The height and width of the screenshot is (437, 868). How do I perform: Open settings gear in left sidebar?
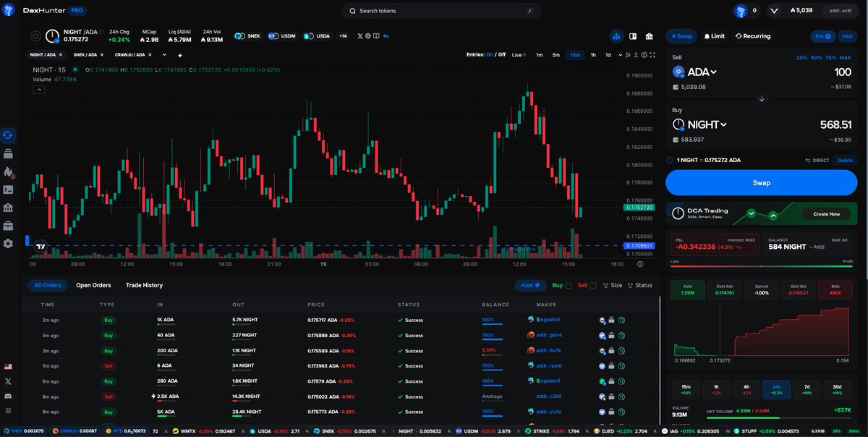click(8, 244)
